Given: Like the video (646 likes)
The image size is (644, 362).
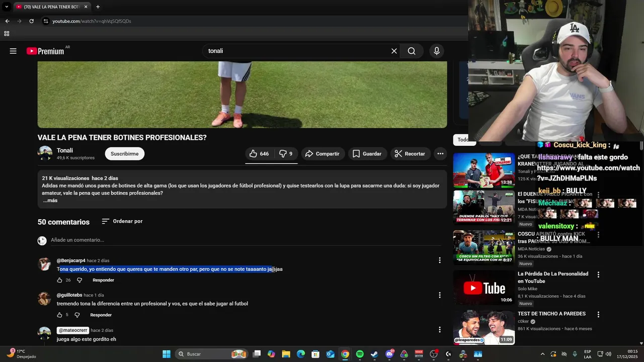Looking at the screenshot, I should [260, 154].
